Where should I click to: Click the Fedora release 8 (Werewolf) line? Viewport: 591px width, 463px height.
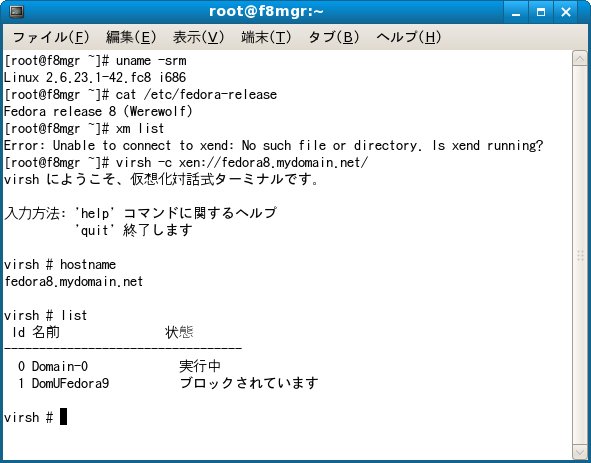(x=98, y=112)
